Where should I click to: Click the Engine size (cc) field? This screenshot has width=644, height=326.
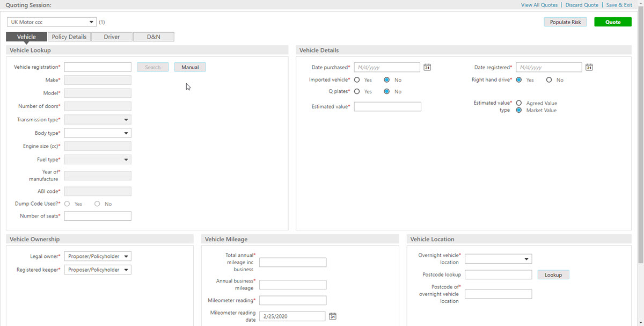(98, 146)
